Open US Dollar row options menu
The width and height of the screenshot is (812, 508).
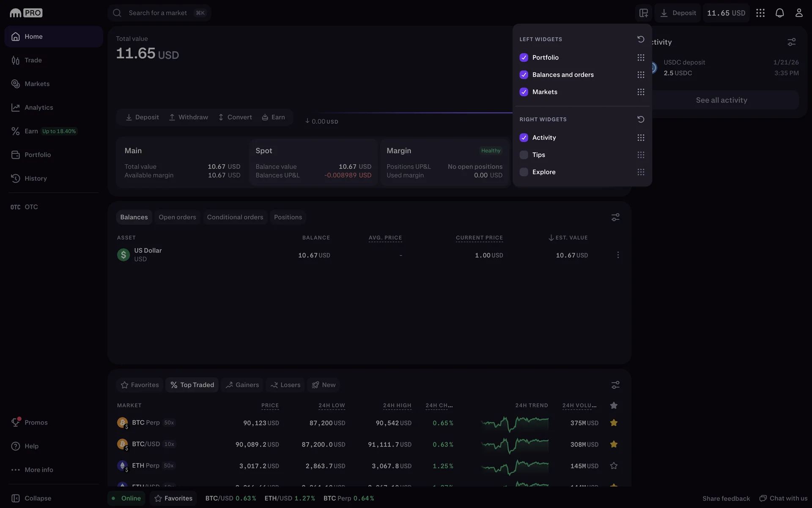[x=618, y=255]
